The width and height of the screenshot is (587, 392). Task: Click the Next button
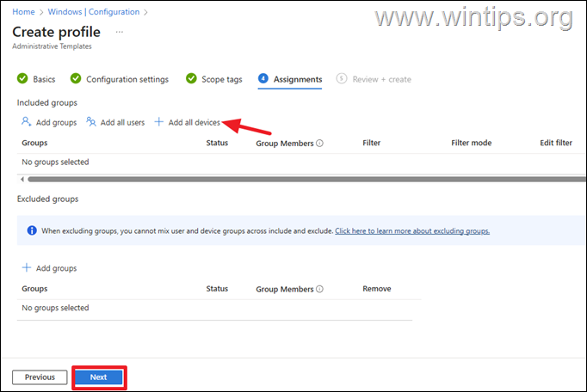pyautogui.click(x=98, y=377)
